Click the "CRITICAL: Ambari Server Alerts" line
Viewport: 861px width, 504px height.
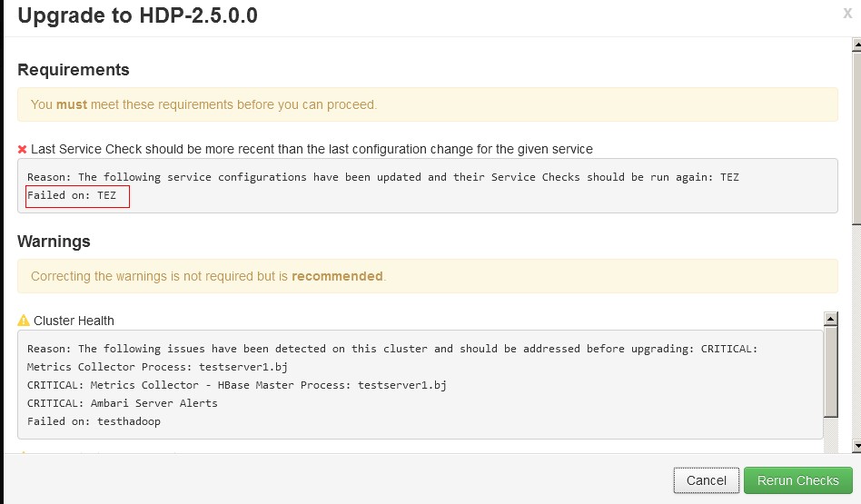point(122,403)
